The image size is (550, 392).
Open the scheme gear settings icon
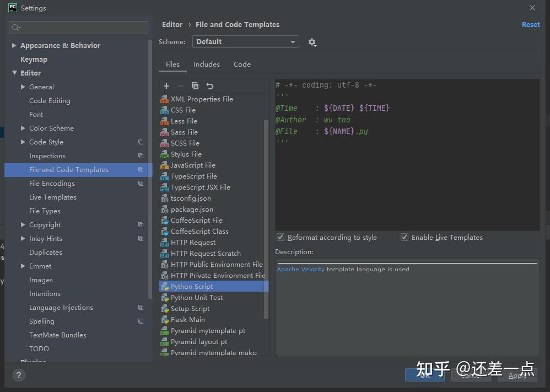(x=312, y=42)
